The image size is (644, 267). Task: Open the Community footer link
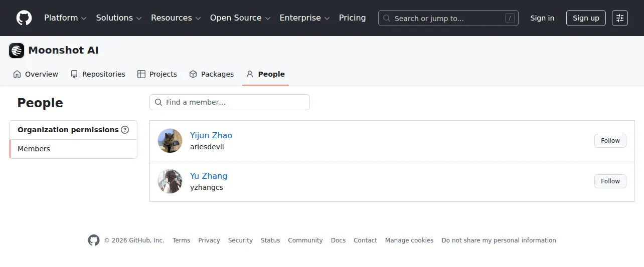pos(305,240)
